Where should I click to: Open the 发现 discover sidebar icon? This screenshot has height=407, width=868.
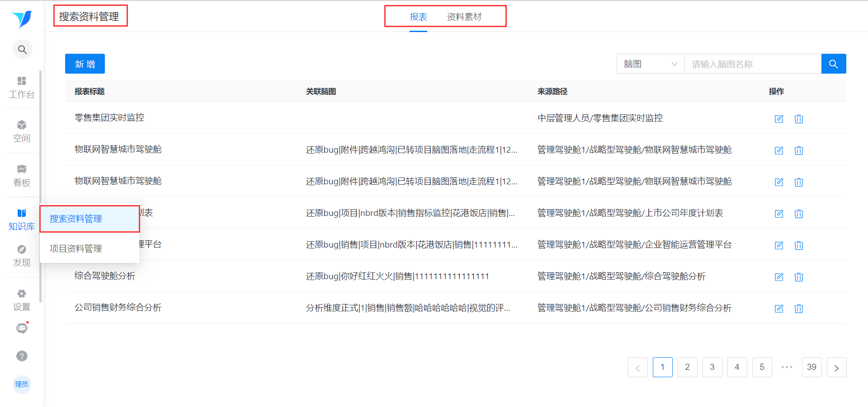pyautogui.click(x=22, y=256)
